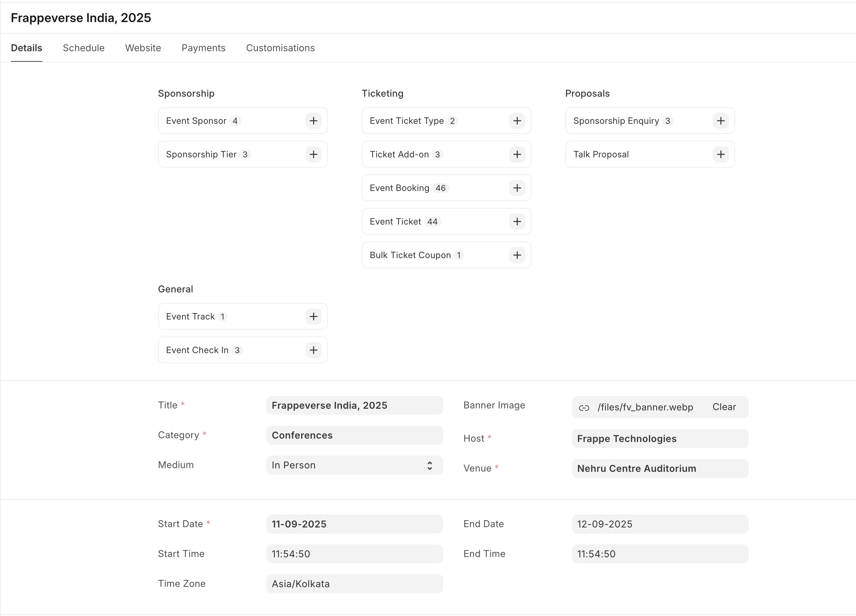Create new Event Booking with plus icon
Image resolution: width=856 pixels, height=616 pixels.
pos(517,188)
